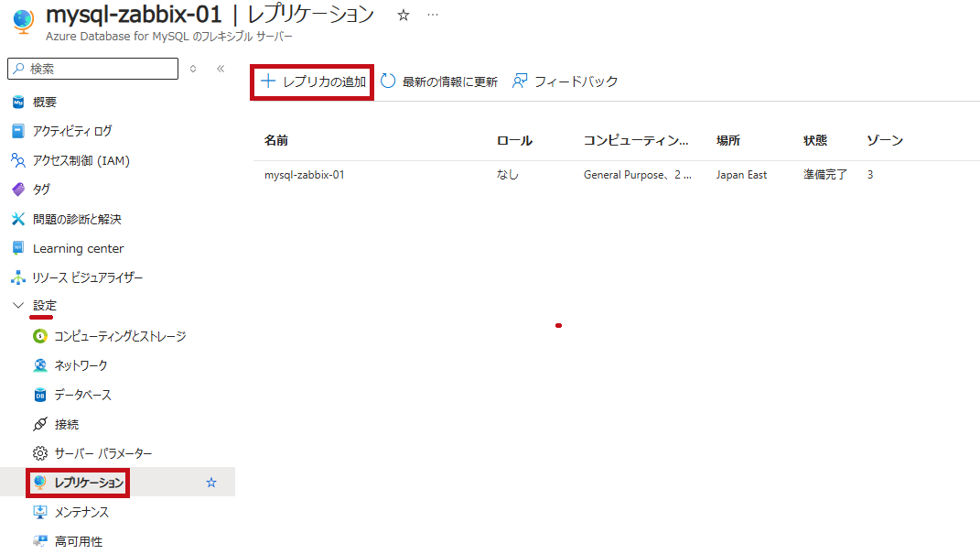Open ネットワーク settings
980x554 pixels.
coord(70,365)
